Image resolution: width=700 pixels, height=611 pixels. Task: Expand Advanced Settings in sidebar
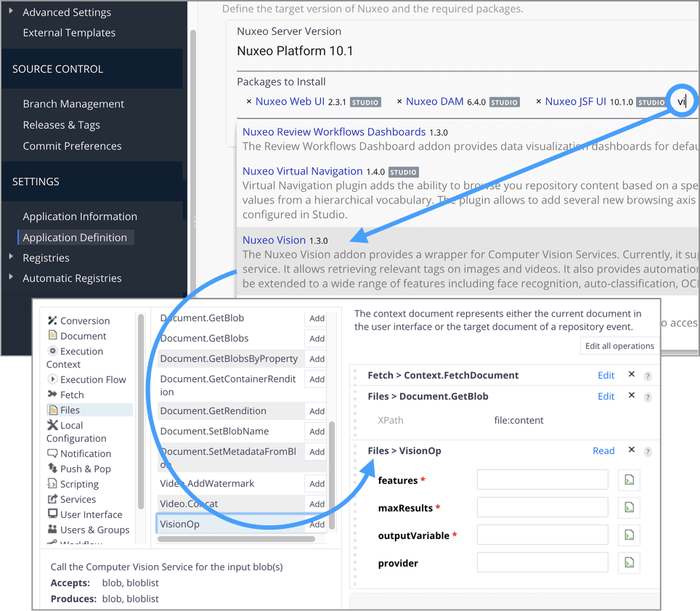point(11,11)
